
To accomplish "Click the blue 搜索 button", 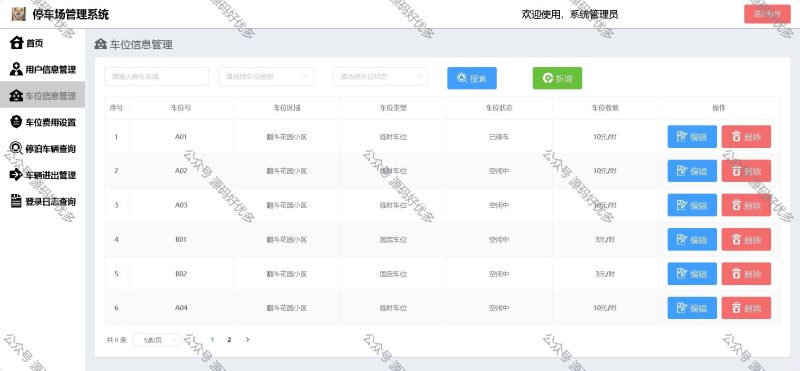I will click(472, 78).
